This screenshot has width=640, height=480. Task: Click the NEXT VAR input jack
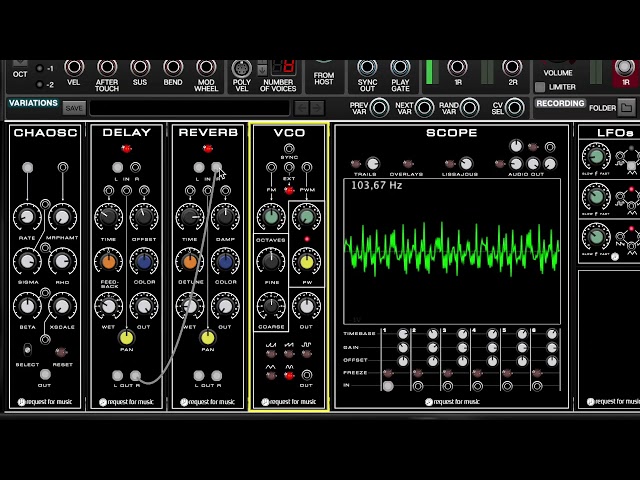pos(424,108)
